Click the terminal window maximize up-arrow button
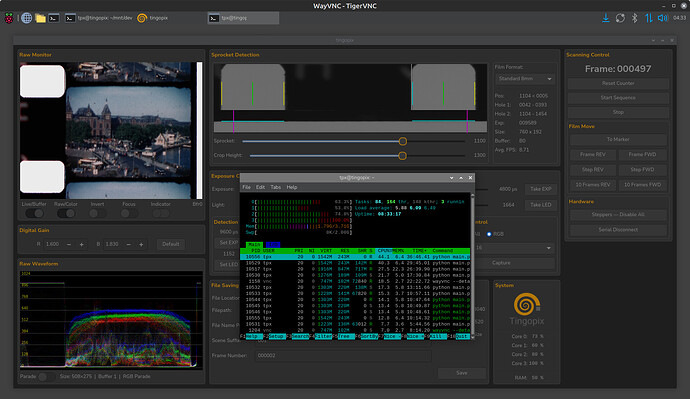This screenshot has width=690, height=399. 461,178
